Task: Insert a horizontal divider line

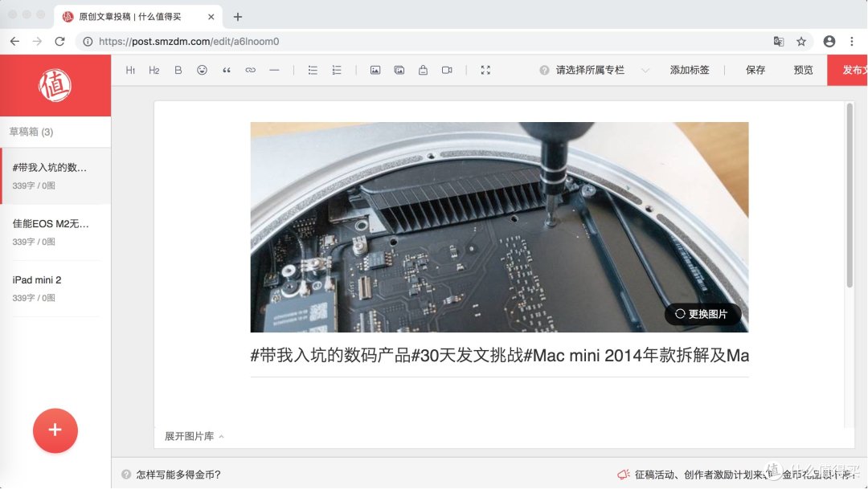Action: (x=274, y=70)
